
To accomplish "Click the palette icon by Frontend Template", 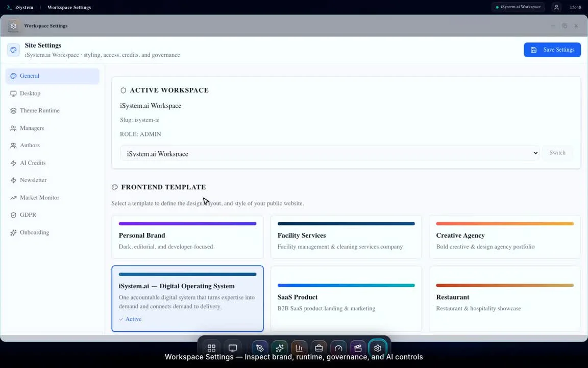I will coord(115,187).
